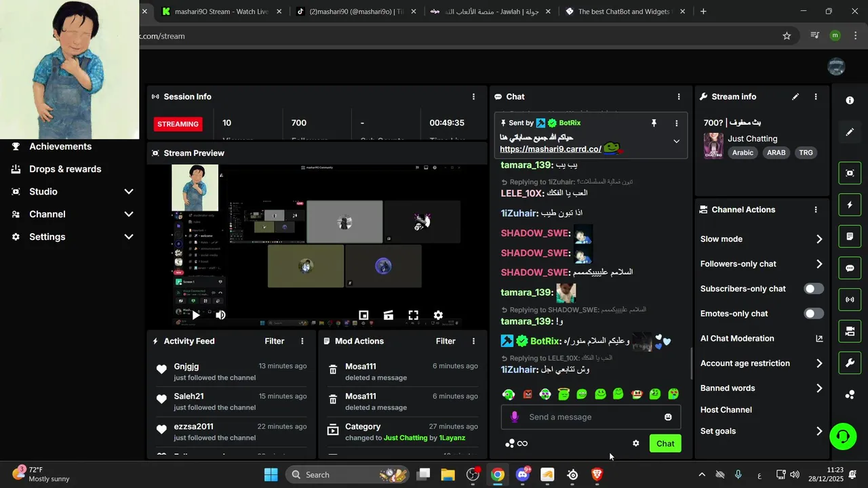Open Achievements in the sidebar

(x=60, y=146)
